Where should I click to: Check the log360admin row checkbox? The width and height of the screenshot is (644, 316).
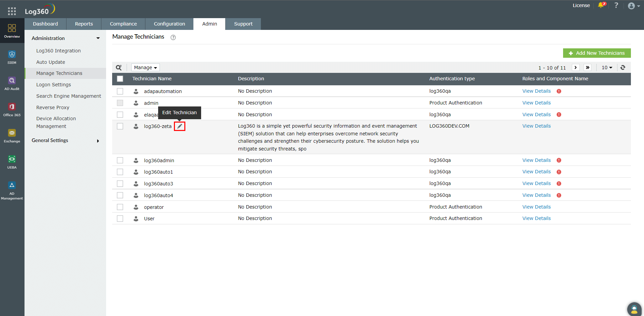click(x=120, y=161)
